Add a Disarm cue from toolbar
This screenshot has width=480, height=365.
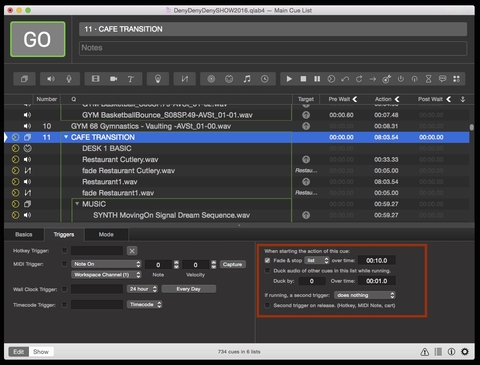(415, 79)
